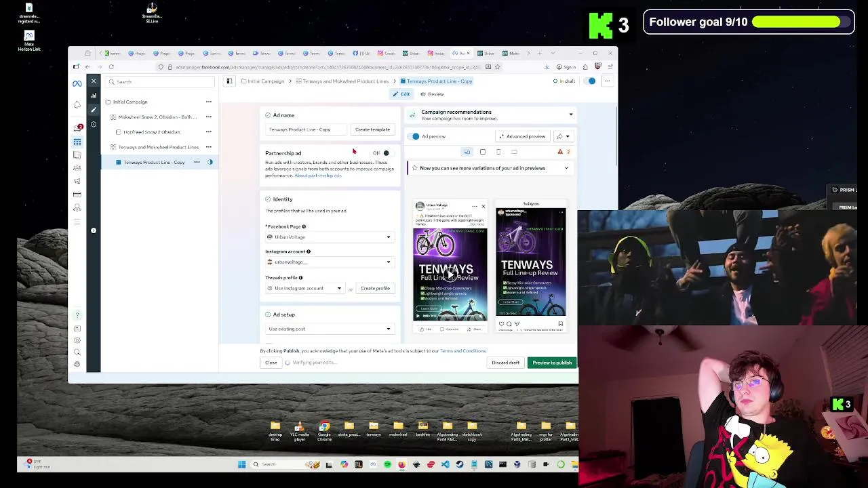Open the more options menu beside the In draft toggle
The height and width of the screenshot is (488, 868).
point(607,81)
